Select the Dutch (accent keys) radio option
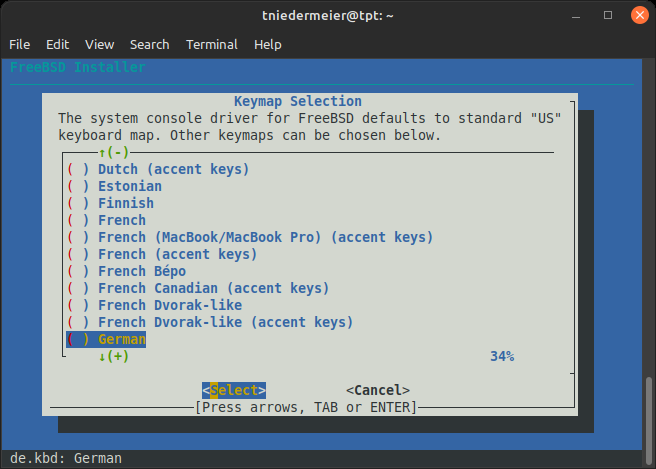 coord(158,169)
